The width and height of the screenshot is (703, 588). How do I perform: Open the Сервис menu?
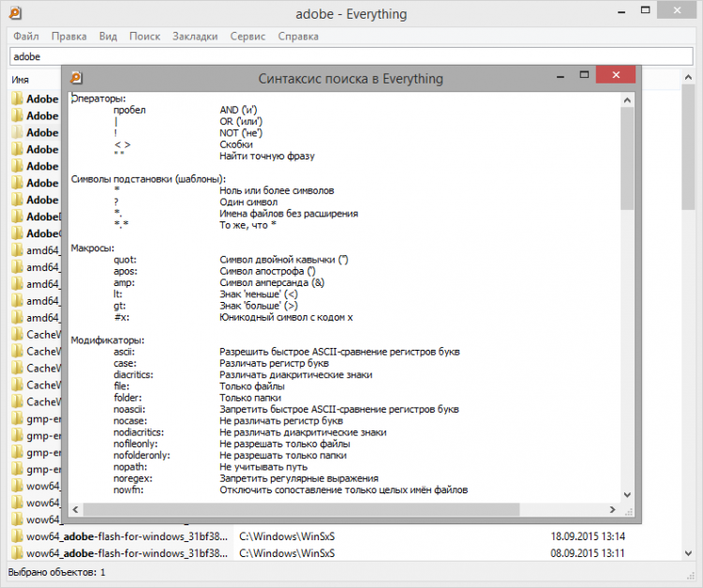(x=247, y=37)
